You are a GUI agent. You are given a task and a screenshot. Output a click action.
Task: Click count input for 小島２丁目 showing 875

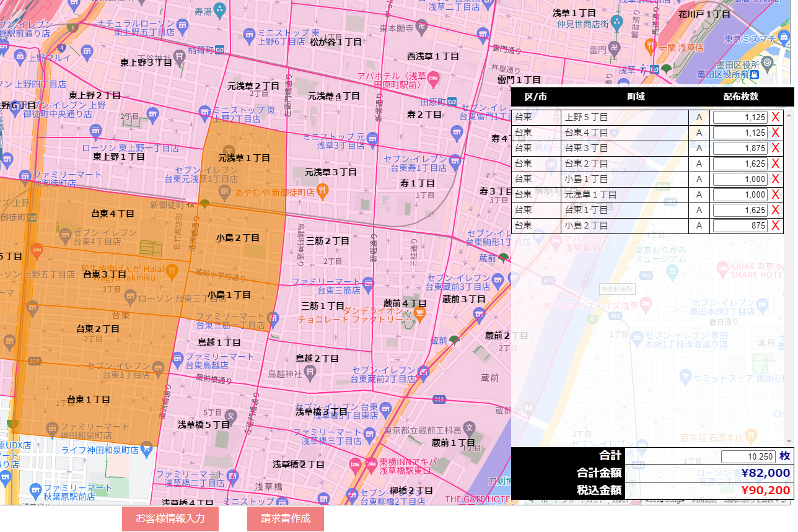740,225
